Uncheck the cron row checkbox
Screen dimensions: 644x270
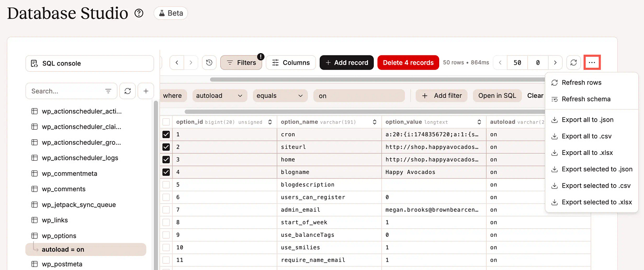[x=166, y=135]
